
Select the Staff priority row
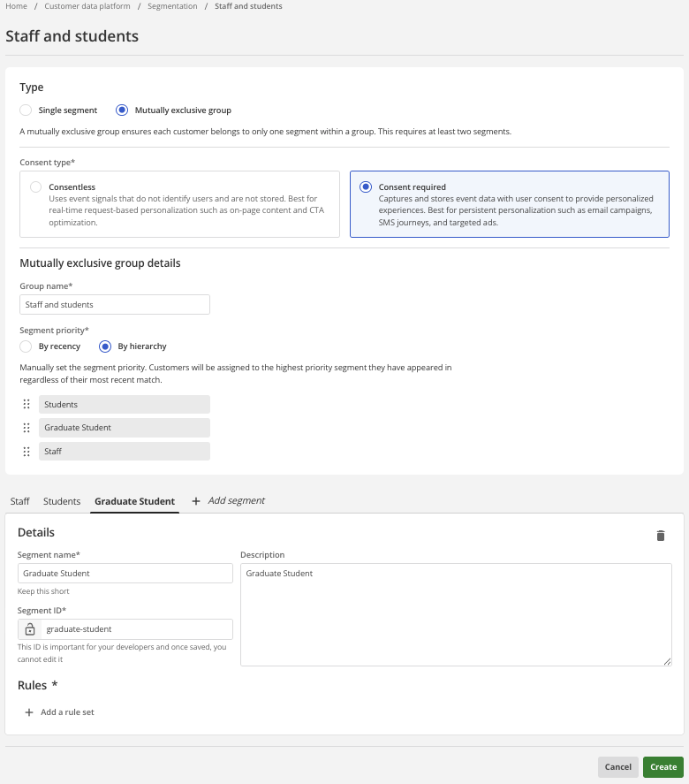point(125,452)
